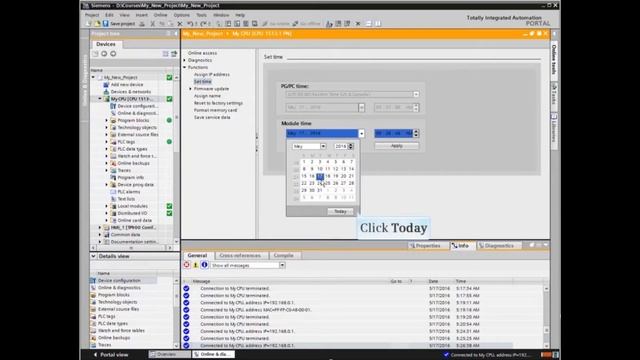Viewport: 640px width, 360px height.
Task: Open the Help menu
Action: point(240,15)
